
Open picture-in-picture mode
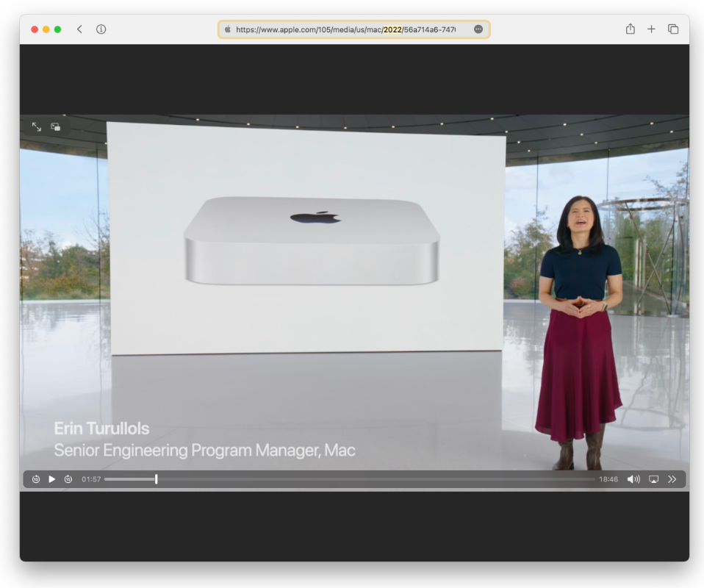(56, 127)
